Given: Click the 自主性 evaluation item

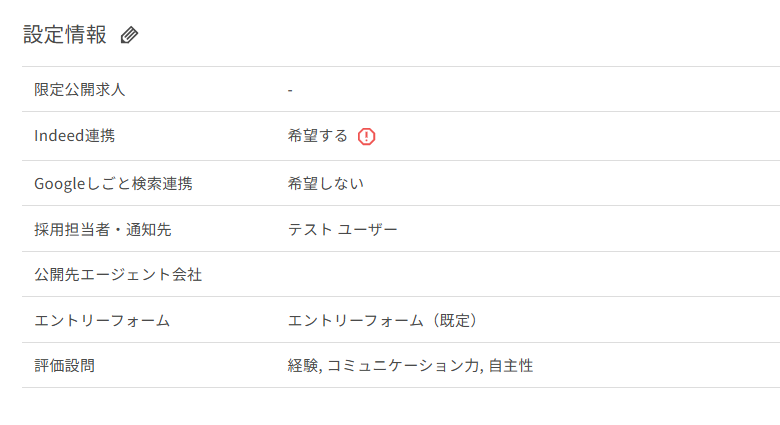Looking at the screenshot, I should click(x=511, y=366).
